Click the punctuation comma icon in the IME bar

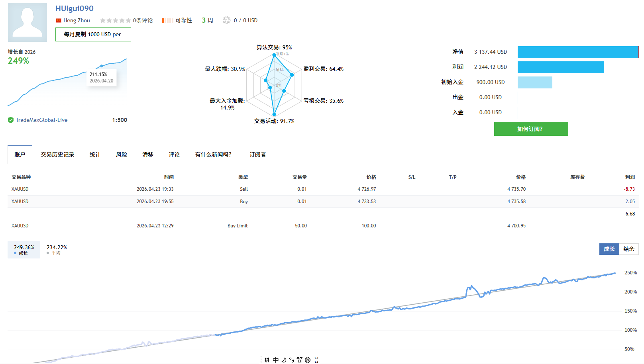[292, 360]
